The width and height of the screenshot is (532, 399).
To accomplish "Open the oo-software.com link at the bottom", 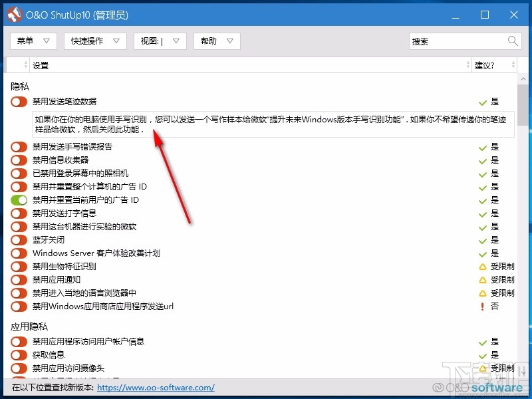I will pyautogui.click(x=156, y=387).
